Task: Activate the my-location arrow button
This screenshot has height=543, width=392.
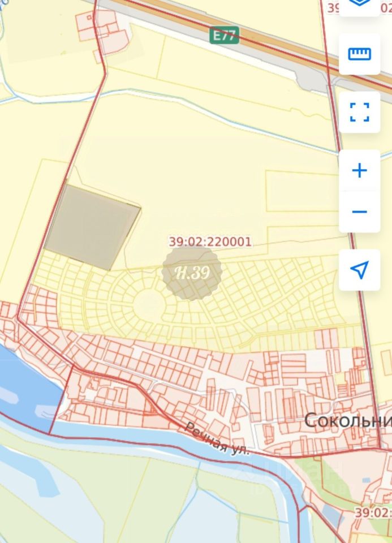Action: (359, 270)
